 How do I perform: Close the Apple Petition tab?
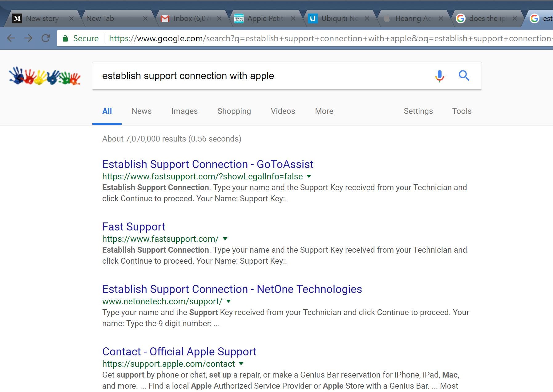click(x=293, y=18)
